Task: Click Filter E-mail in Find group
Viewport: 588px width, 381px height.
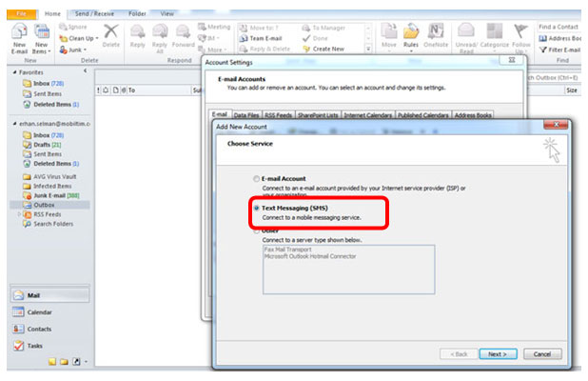Action: (x=559, y=50)
